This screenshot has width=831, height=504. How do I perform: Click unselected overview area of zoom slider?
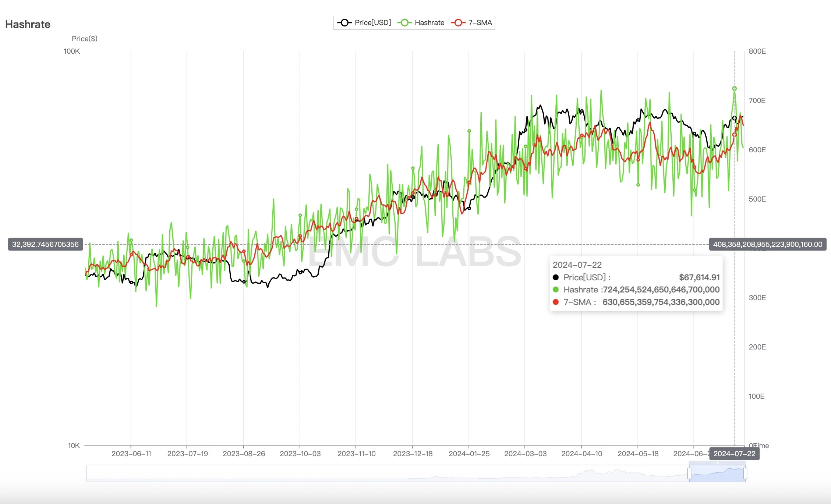tap(368, 474)
